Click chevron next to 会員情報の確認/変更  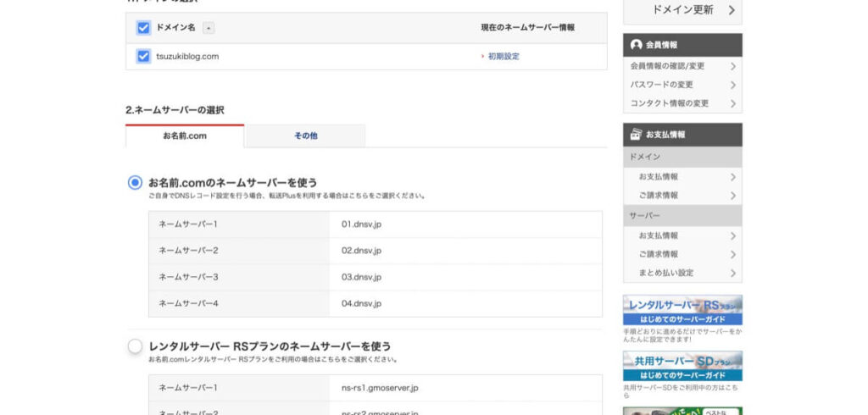[733, 66]
